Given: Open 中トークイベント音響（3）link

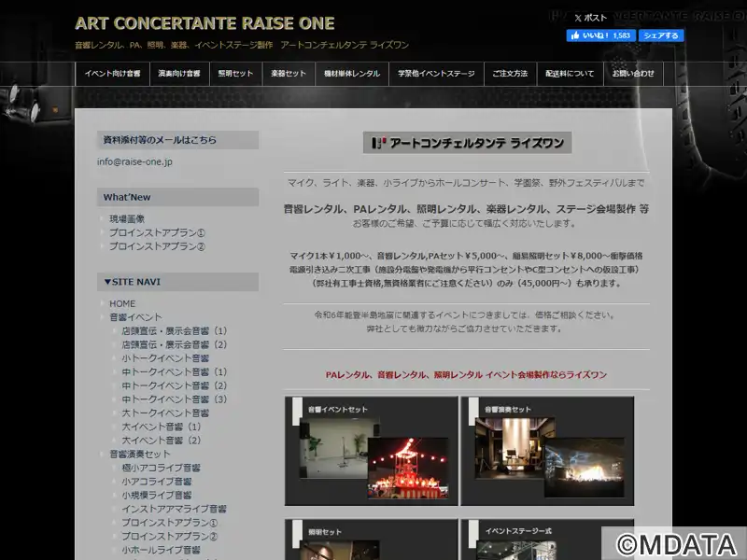Looking at the screenshot, I should (175, 399).
